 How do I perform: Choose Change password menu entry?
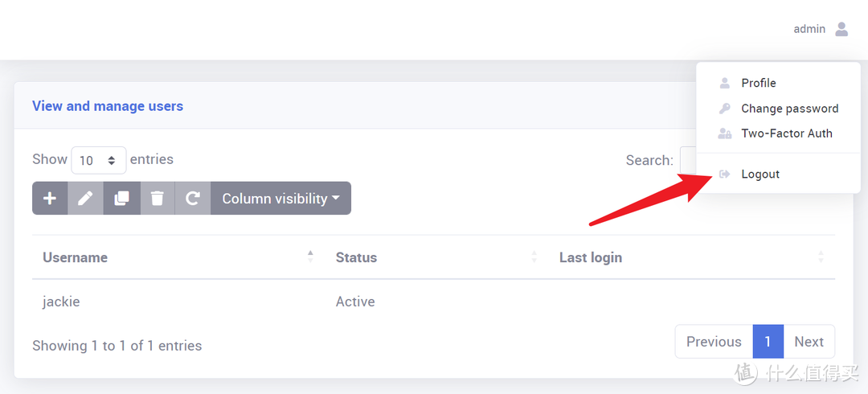pyautogui.click(x=789, y=109)
